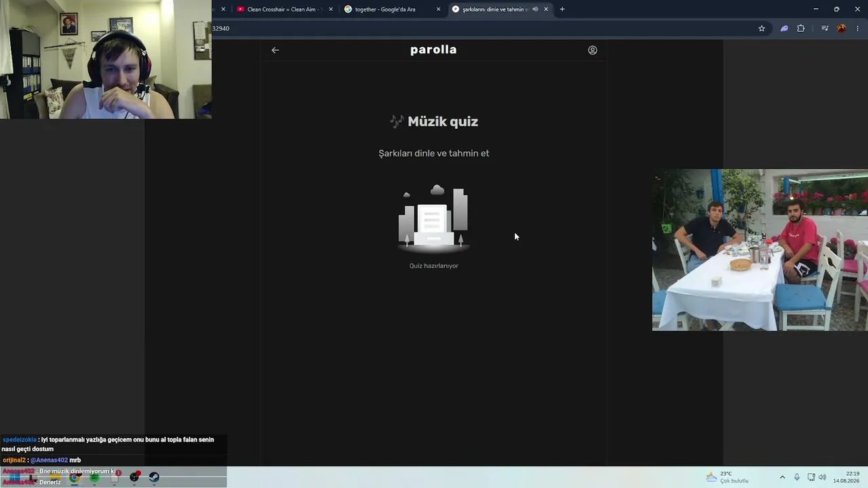Click the webcam overlay in the corner
The image size is (868, 488).
pos(106,59)
